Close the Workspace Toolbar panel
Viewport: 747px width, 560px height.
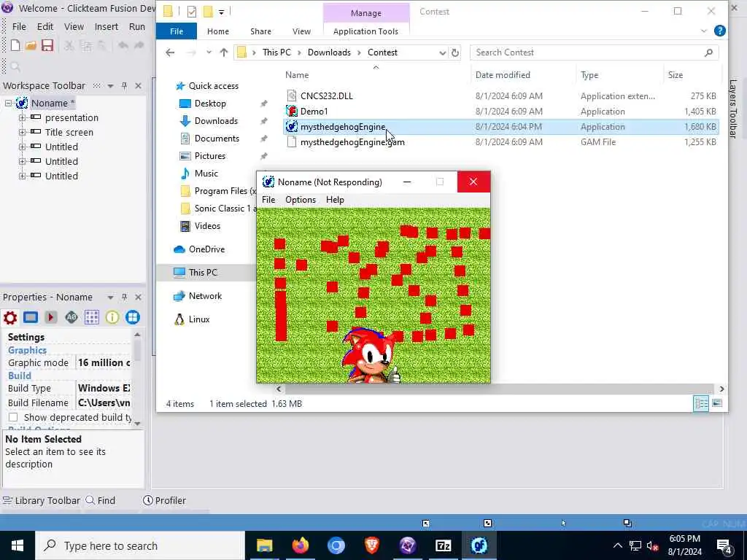coord(138,86)
